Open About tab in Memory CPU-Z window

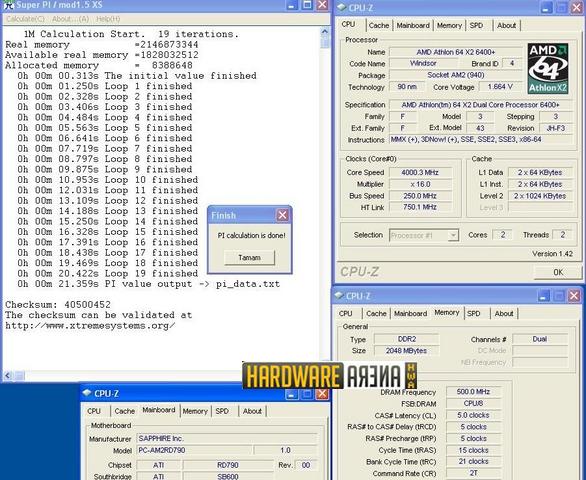[x=504, y=314]
